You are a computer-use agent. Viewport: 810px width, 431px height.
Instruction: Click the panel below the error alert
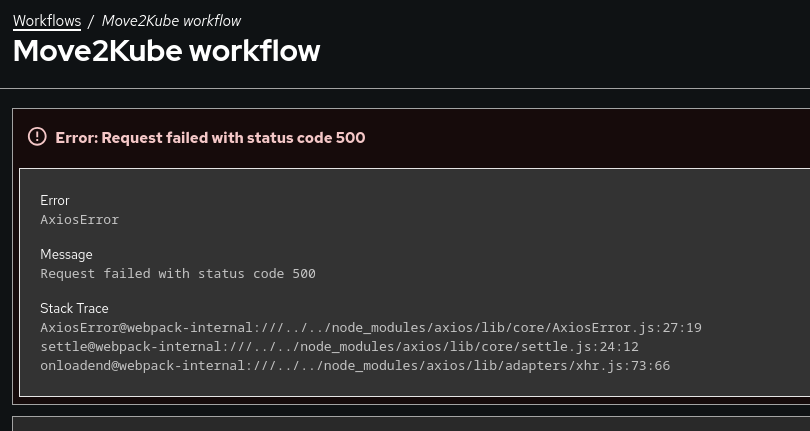[x=410, y=424]
